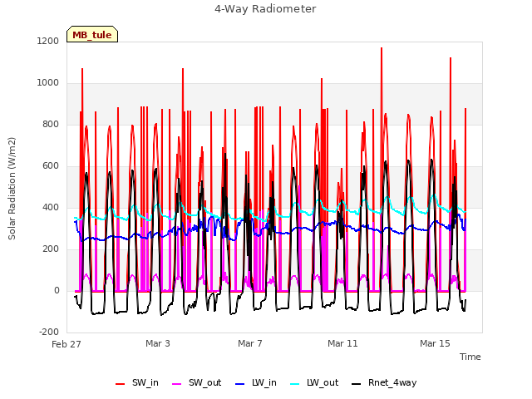Click the 1200 y-axis tick label
This screenshot has width=532, height=399.
(48, 41)
